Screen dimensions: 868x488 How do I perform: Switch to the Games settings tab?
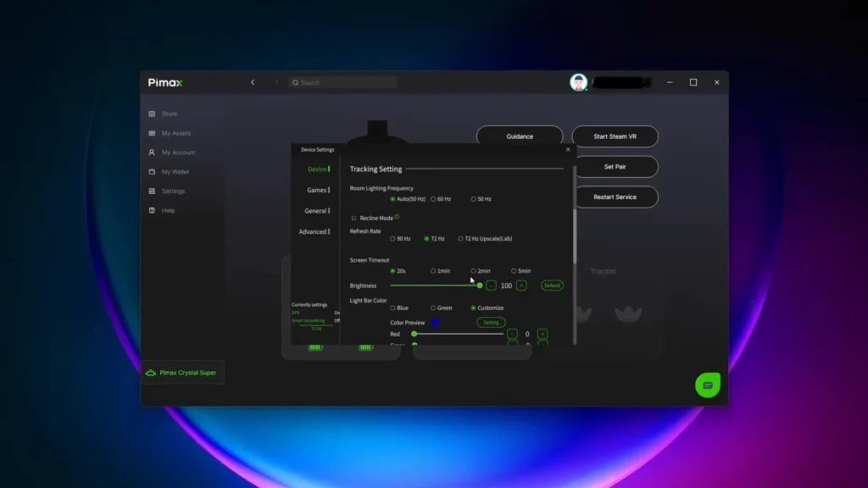click(318, 191)
